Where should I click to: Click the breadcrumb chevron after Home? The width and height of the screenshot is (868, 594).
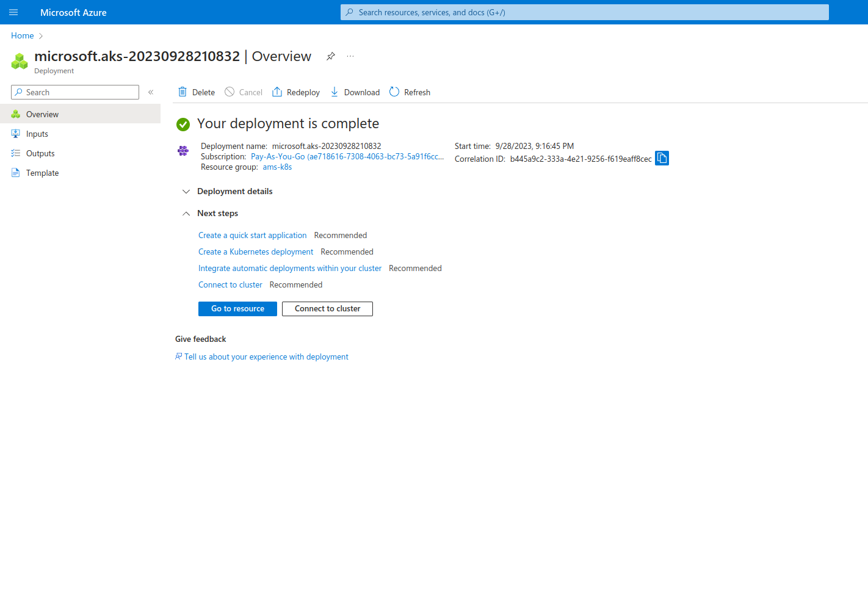41,36
